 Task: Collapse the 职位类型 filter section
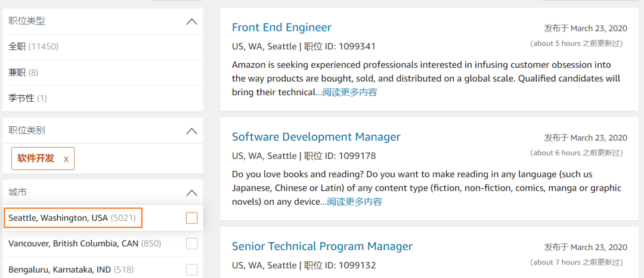click(x=191, y=21)
